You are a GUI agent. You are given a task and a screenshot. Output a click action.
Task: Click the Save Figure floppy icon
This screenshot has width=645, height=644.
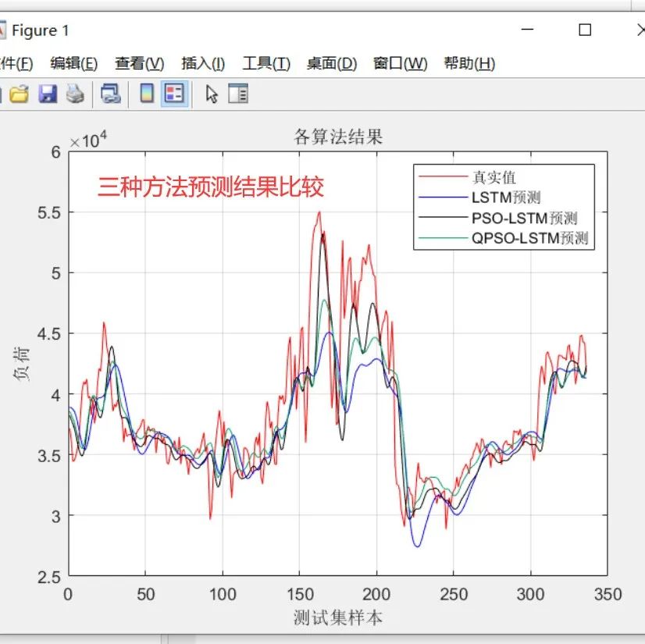[x=48, y=94]
